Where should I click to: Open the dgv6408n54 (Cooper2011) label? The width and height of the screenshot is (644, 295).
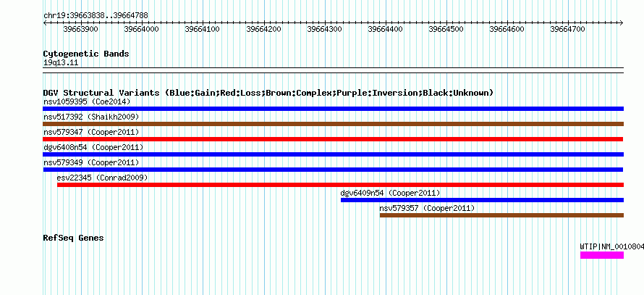(93, 147)
